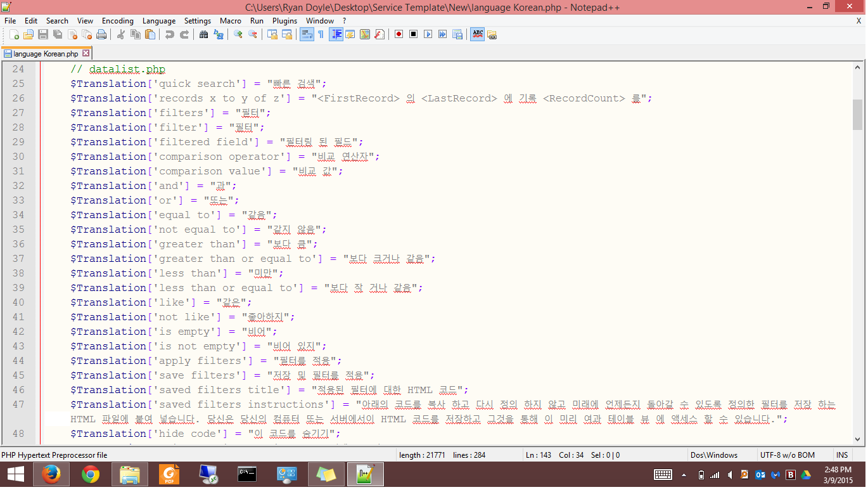Open File Explorer from the taskbar
This screenshot has height=492, width=868.
point(130,475)
